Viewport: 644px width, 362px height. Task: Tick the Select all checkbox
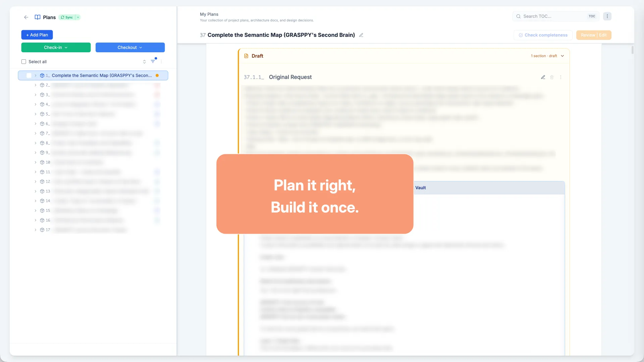(24, 62)
